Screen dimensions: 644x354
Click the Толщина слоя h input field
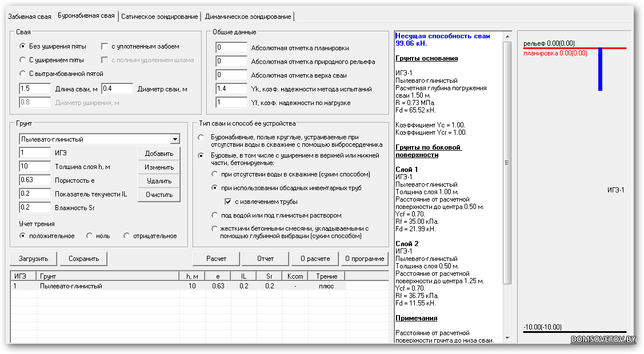(35, 166)
